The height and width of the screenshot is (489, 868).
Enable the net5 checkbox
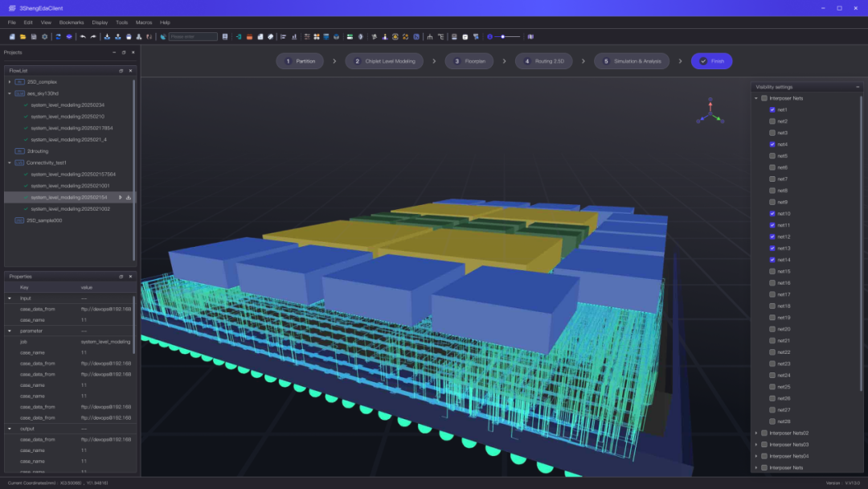772,155
